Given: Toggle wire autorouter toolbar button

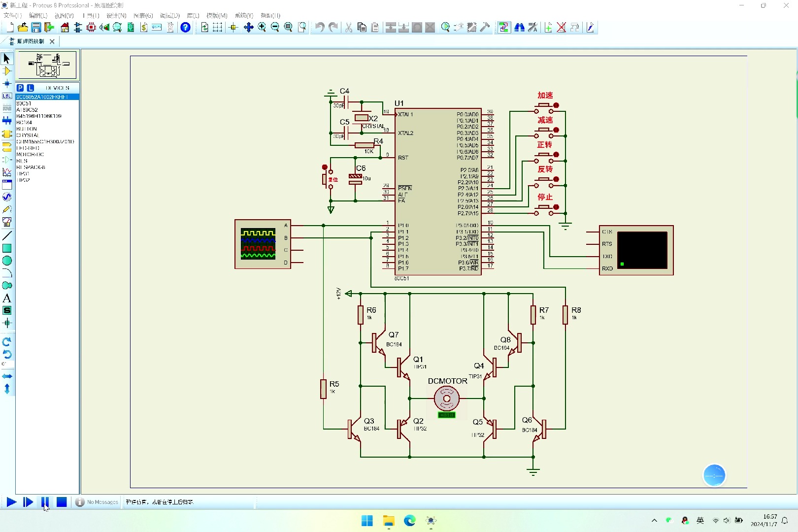Looking at the screenshot, I should (x=503, y=28).
